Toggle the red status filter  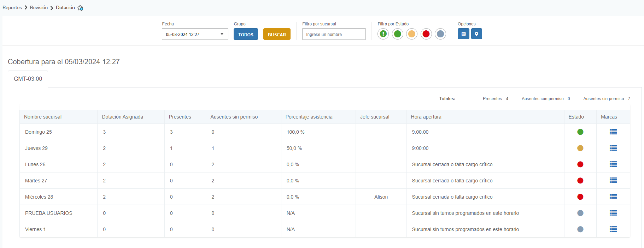tap(426, 34)
